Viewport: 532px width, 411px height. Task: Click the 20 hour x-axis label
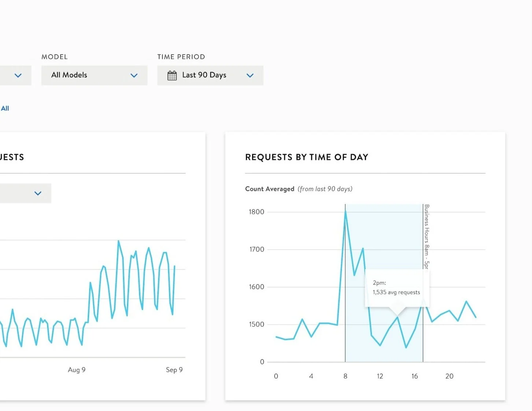click(x=449, y=376)
